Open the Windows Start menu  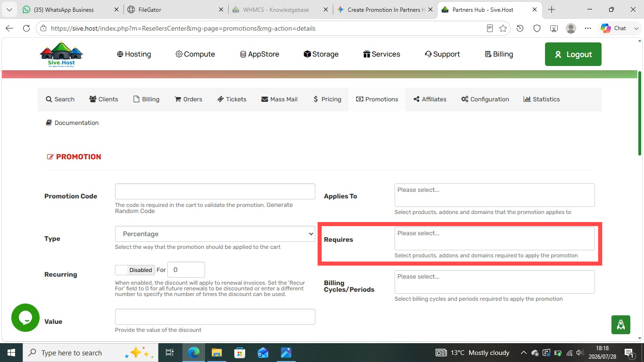(x=10, y=353)
